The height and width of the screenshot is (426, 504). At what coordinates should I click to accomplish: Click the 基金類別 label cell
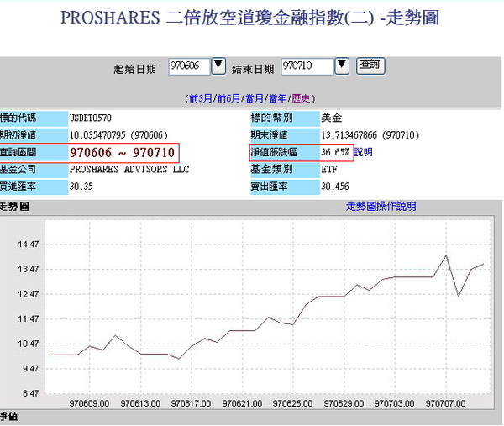(x=285, y=169)
